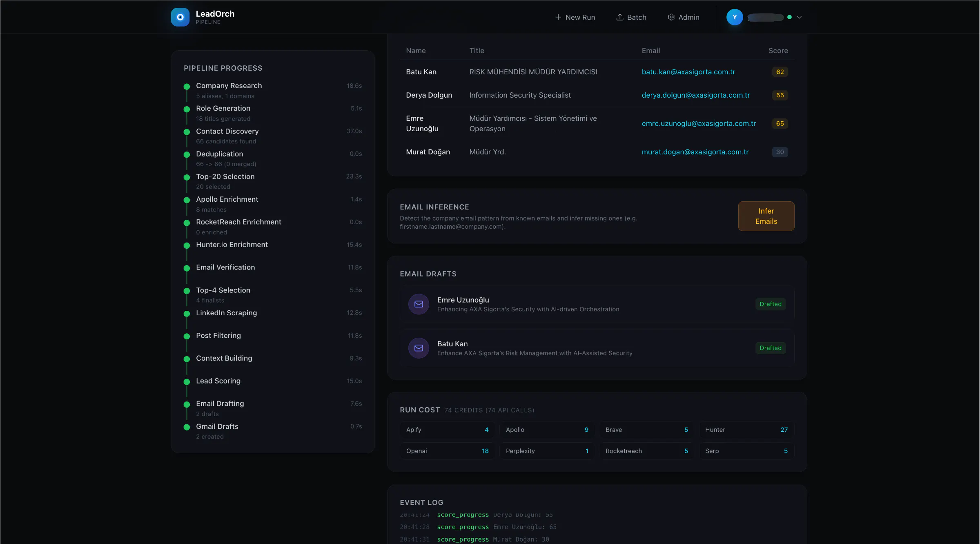Click the Serp cost cell
Screen dimensions: 980x544
tap(746, 451)
